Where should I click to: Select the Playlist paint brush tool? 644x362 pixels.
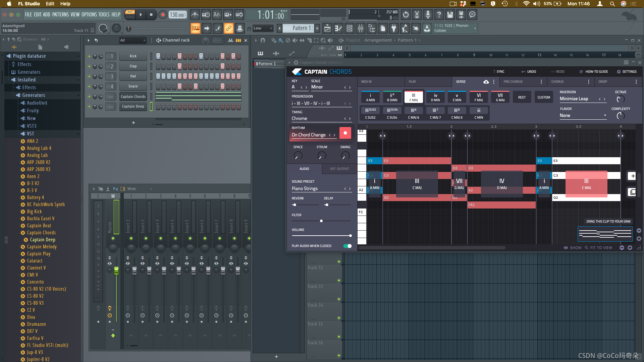(280, 40)
